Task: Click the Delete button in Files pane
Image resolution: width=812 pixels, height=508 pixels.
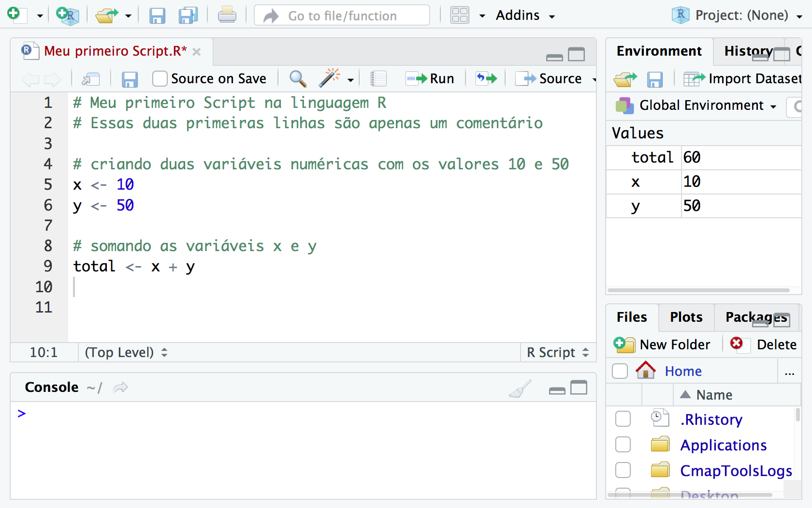Action: (763, 344)
